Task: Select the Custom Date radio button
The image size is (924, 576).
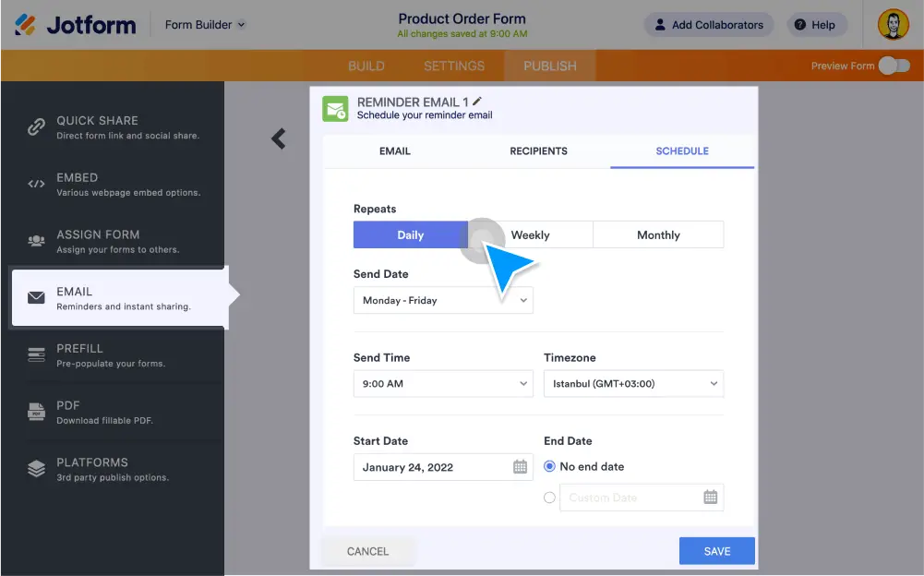Action: pos(550,498)
